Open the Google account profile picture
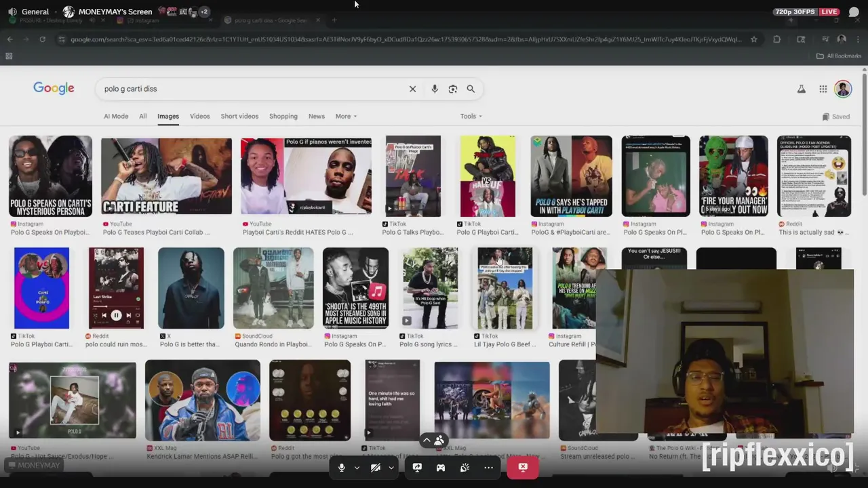868x488 pixels. (843, 89)
